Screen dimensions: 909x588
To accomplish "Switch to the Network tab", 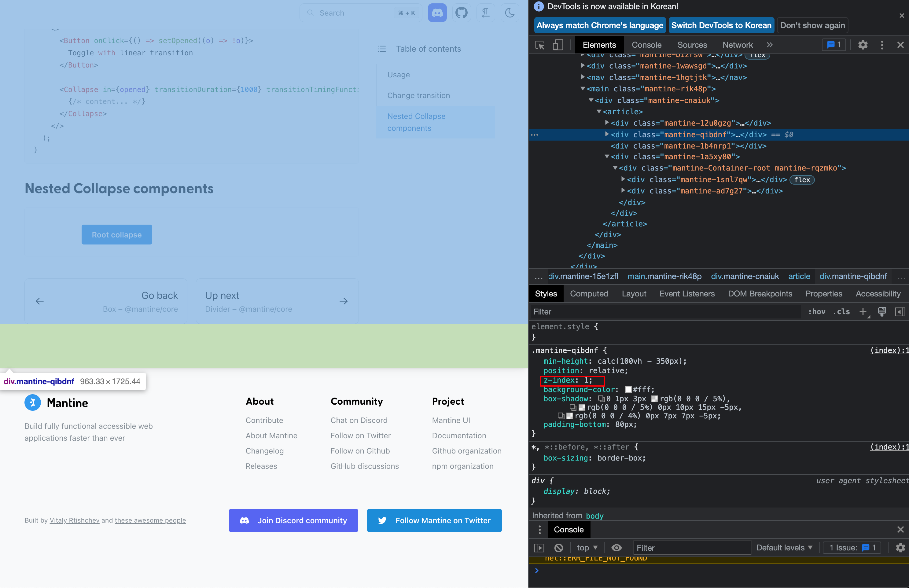I will tap(738, 45).
